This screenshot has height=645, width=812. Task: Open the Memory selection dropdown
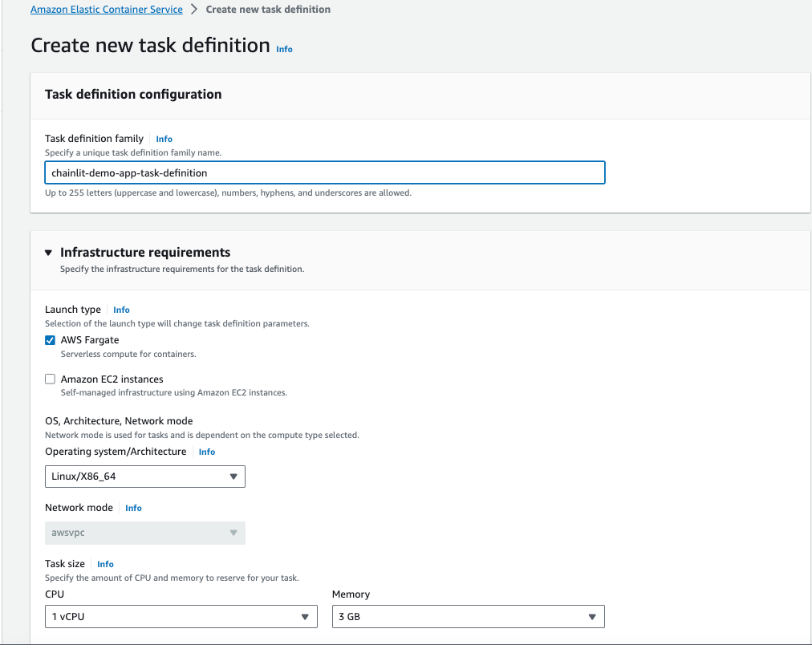coord(468,616)
